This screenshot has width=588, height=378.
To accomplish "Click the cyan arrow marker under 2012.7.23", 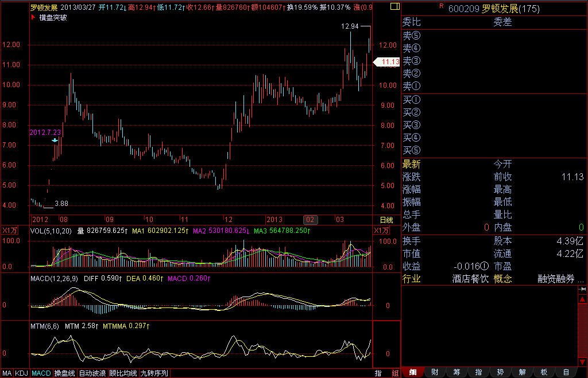I will coord(55,140).
